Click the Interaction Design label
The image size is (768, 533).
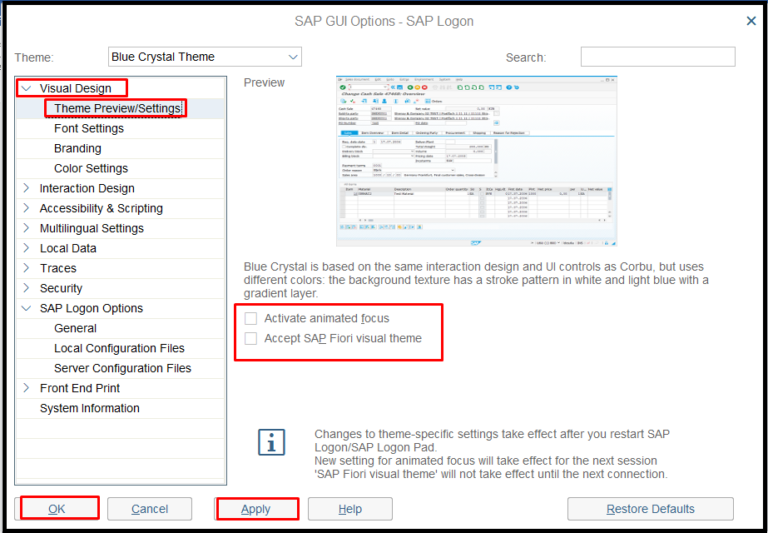(x=87, y=188)
